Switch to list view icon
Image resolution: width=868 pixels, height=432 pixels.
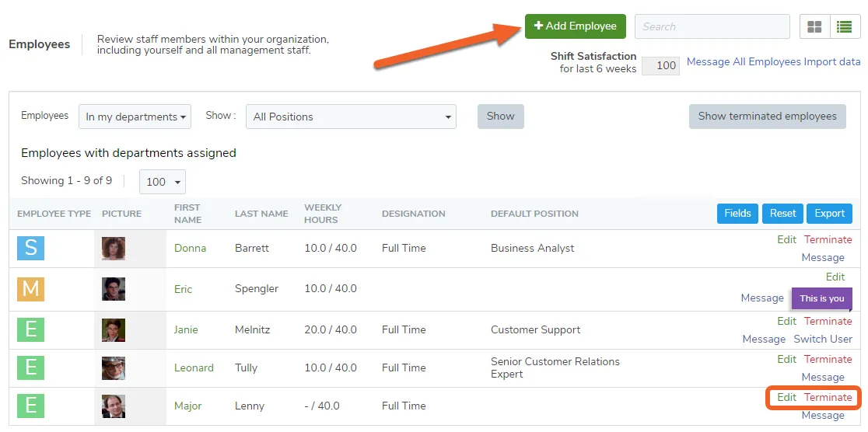click(x=845, y=26)
